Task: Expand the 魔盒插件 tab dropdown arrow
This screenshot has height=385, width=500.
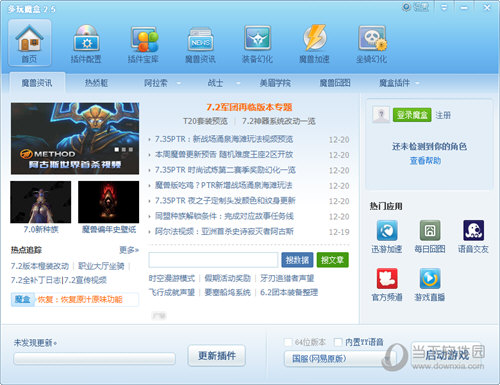Action: point(417,83)
